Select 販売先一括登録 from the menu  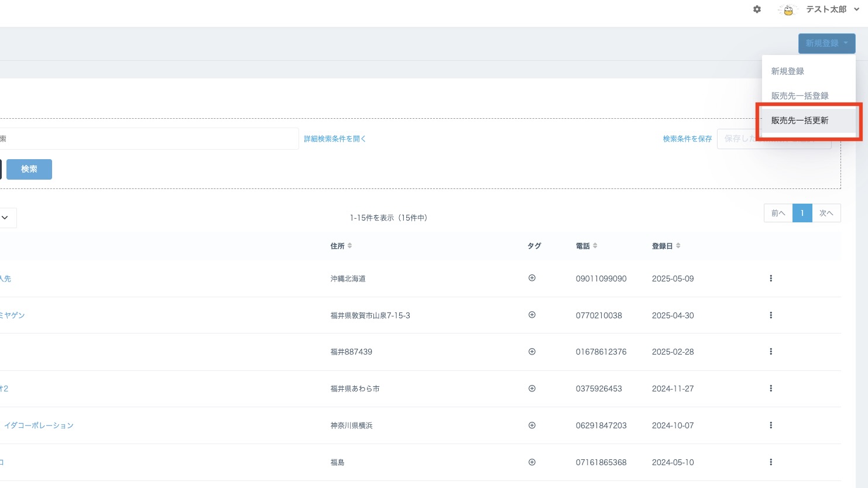point(800,96)
